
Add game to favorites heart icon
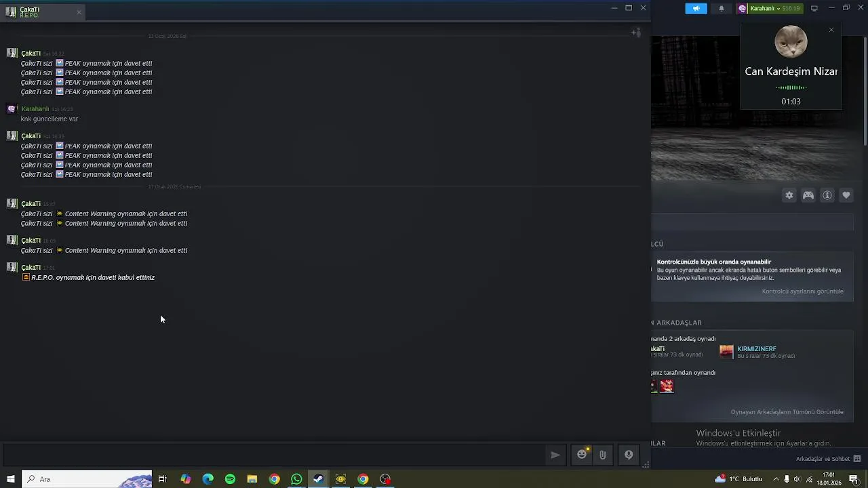(x=846, y=195)
